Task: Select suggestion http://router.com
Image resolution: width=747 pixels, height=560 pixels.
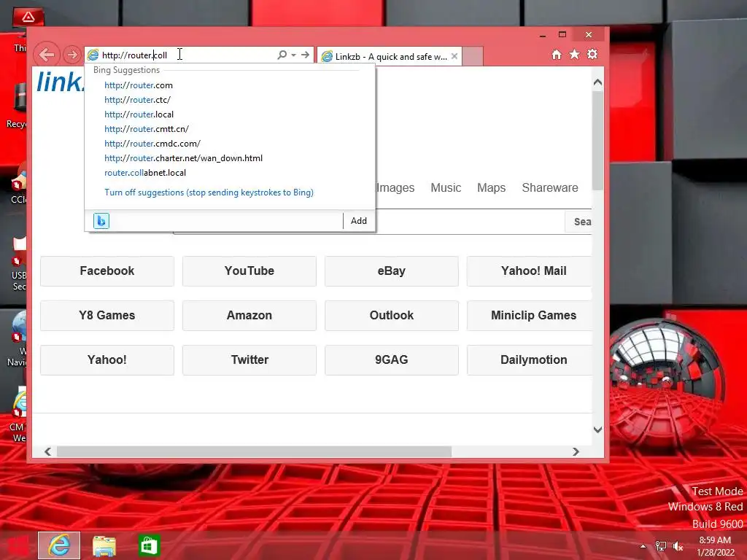Action: (139, 85)
